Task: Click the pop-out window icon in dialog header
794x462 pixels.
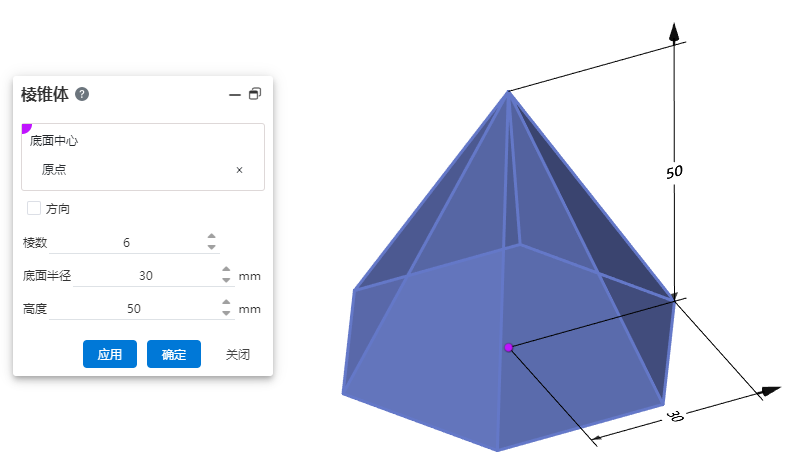Action: point(255,94)
